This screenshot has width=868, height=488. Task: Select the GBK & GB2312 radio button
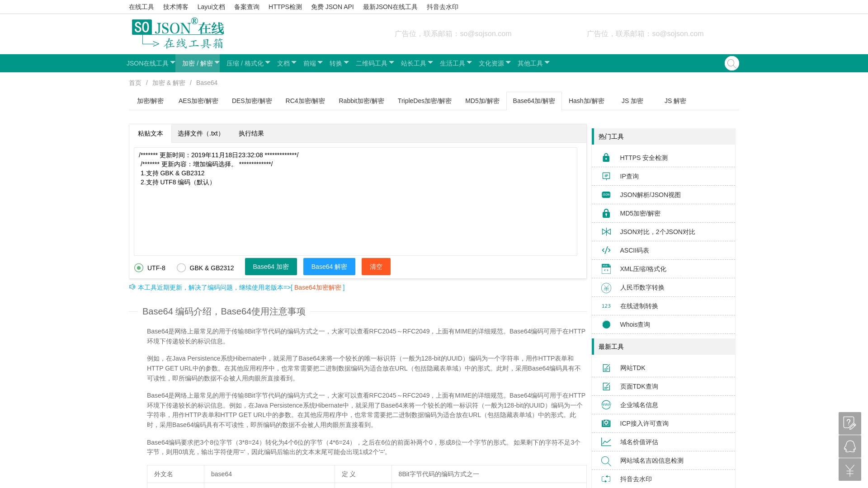[181, 268]
